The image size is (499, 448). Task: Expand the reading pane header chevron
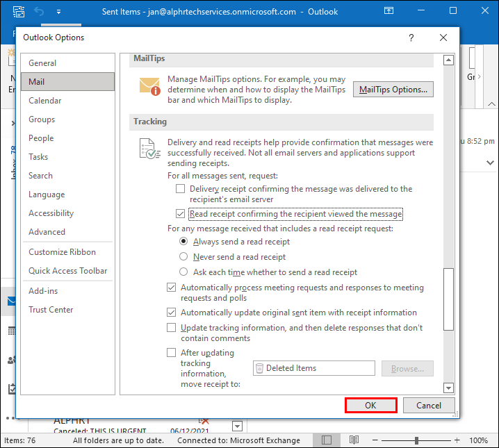click(x=490, y=163)
